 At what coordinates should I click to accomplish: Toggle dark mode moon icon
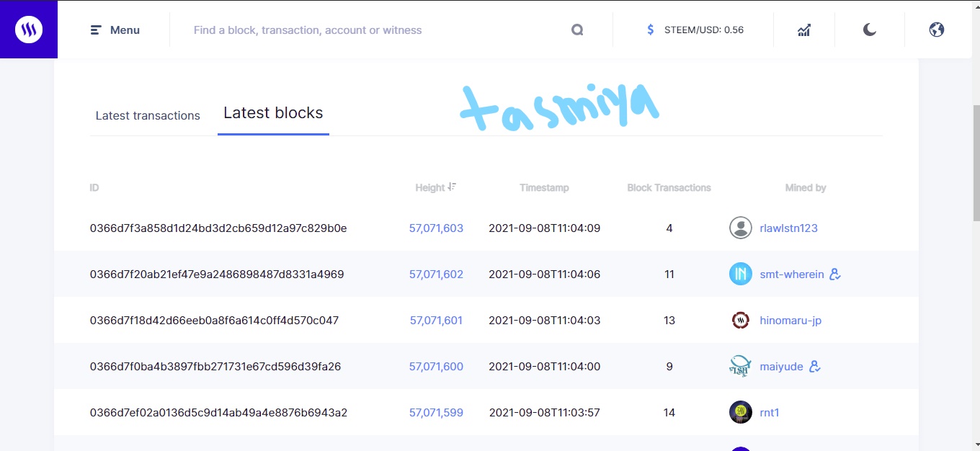[870, 30]
